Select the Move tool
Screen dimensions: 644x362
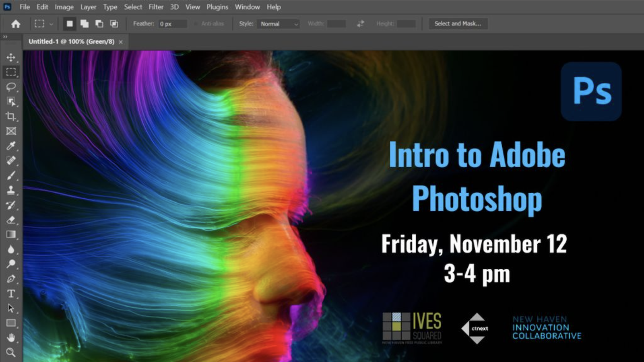click(x=11, y=57)
